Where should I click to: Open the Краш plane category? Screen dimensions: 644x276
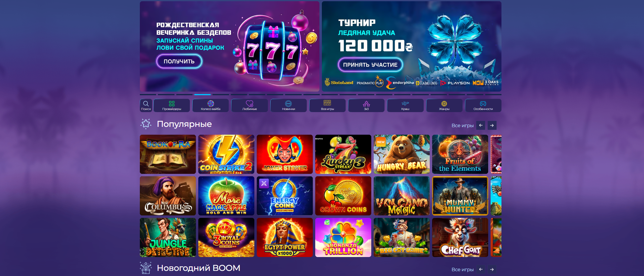[x=405, y=105]
